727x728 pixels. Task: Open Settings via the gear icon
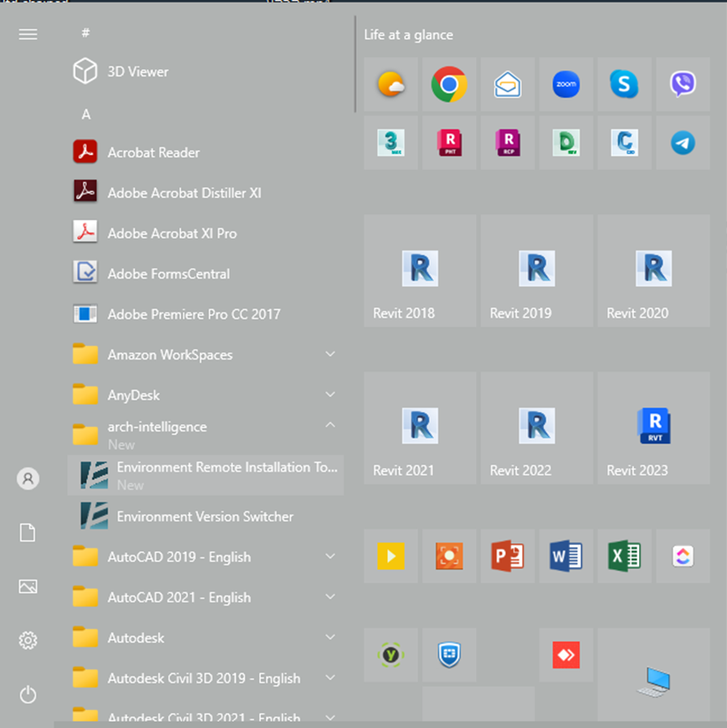28,640
